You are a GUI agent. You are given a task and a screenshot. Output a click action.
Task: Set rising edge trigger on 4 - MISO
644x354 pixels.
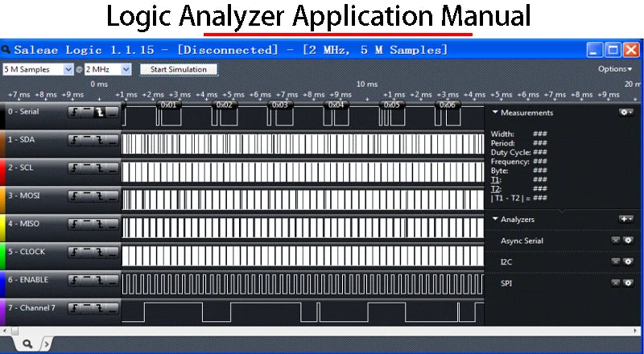coord(74,224)
